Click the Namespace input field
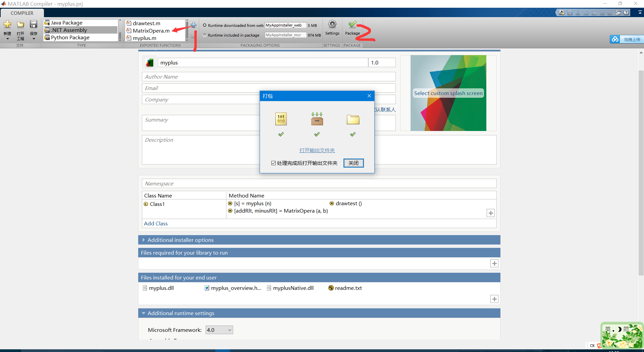Image resolution: width=644 pixels, height=352 pixels. pyautogui.click(x=319, y=183)
